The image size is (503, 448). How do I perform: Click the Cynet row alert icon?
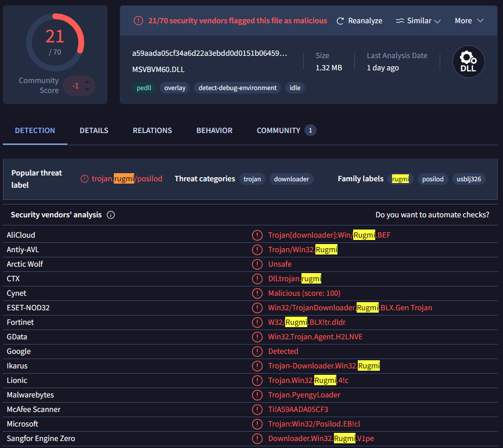click(x=257, y=293)
